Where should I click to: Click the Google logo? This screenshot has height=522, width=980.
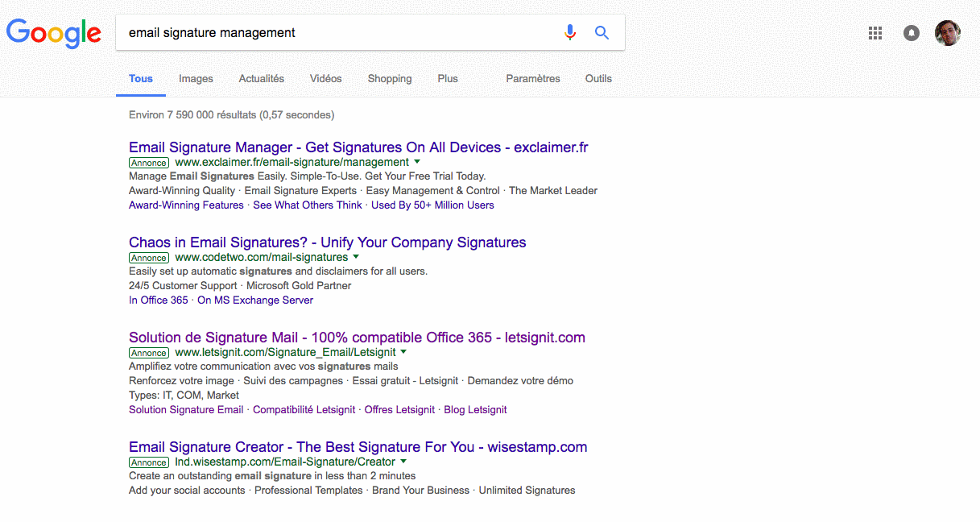[x=54, y=33]
